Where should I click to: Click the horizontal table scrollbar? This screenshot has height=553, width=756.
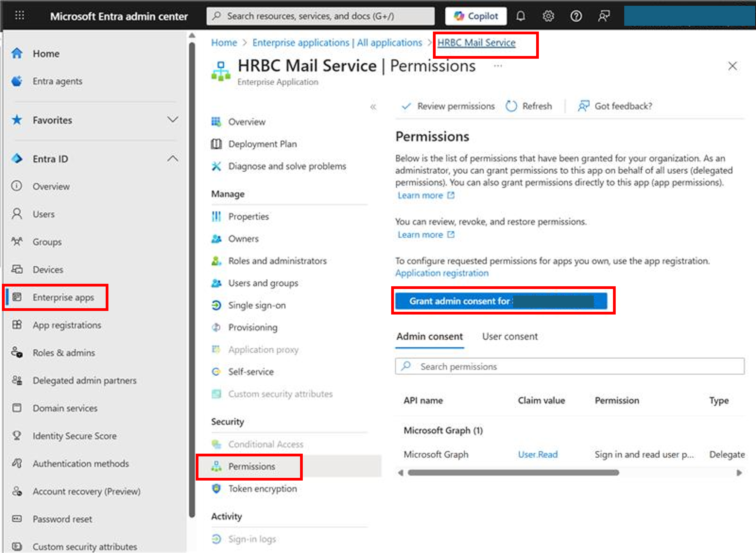pos(513,473)
